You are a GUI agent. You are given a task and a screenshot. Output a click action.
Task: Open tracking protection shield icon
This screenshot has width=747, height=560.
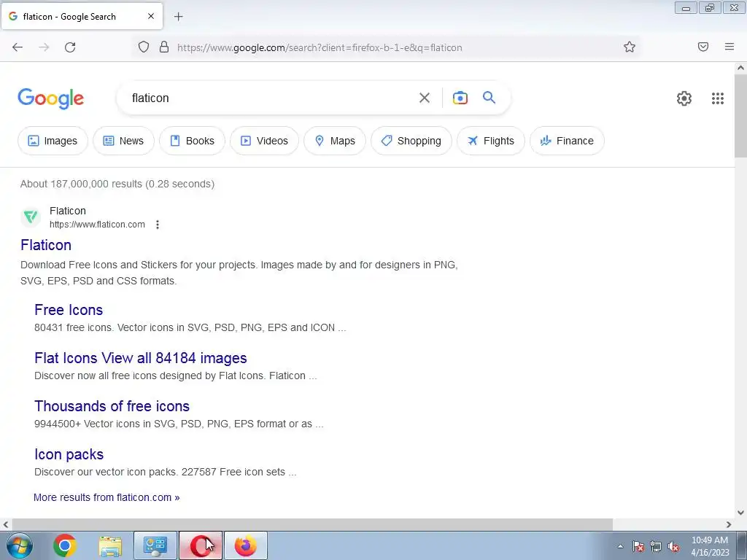[x=144, y=47]
